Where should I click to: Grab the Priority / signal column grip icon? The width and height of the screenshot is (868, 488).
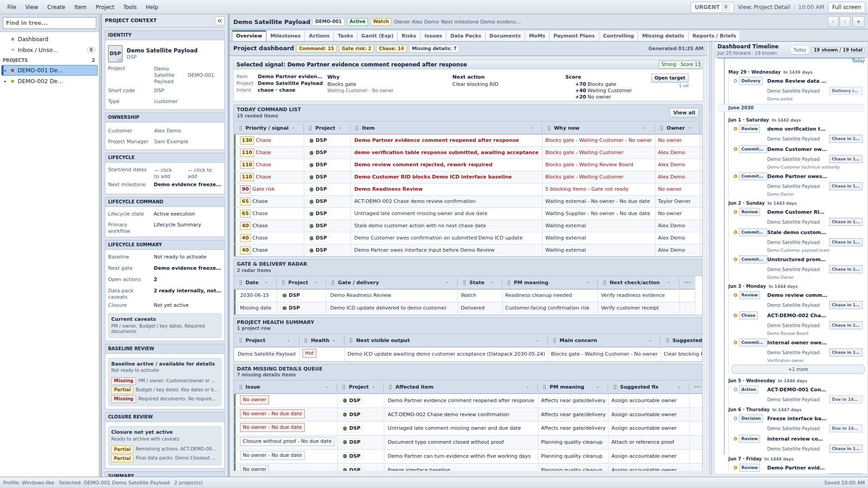(x=241, y=128)
